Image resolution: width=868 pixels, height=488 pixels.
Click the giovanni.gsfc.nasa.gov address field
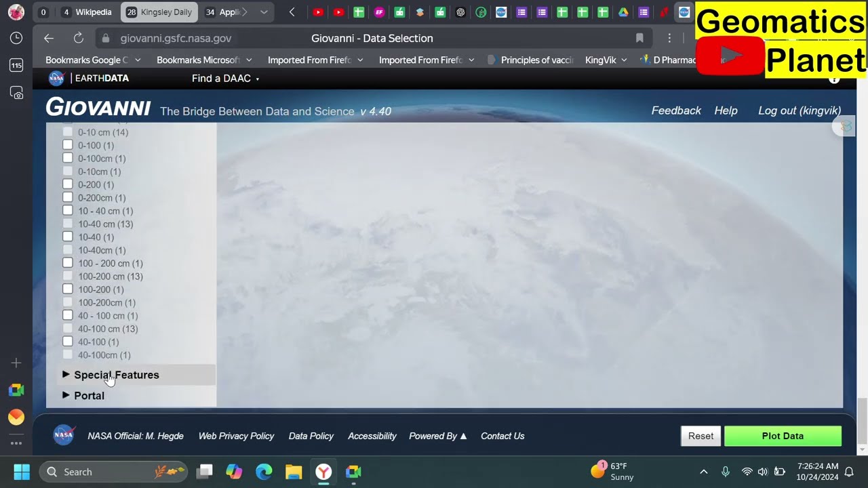tap(176, 39)
